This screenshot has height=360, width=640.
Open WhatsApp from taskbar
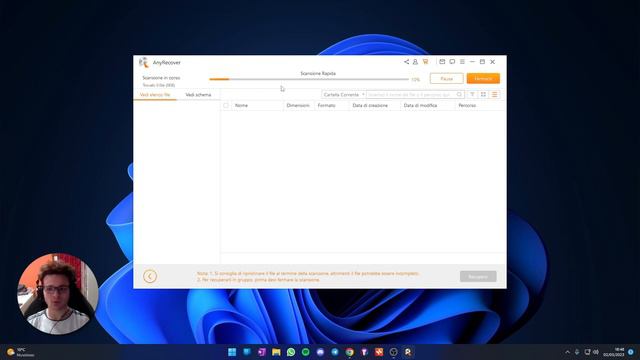291,352
